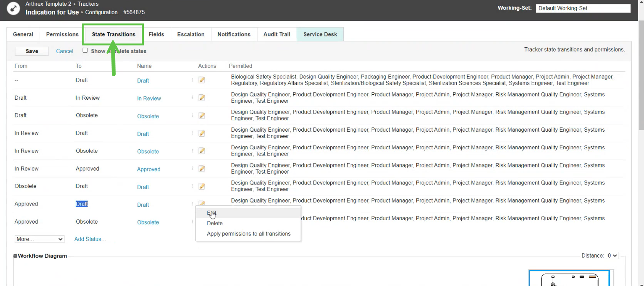Open the Distance dropdown
This screenshot has width=644, height=286.
point(612,256)
